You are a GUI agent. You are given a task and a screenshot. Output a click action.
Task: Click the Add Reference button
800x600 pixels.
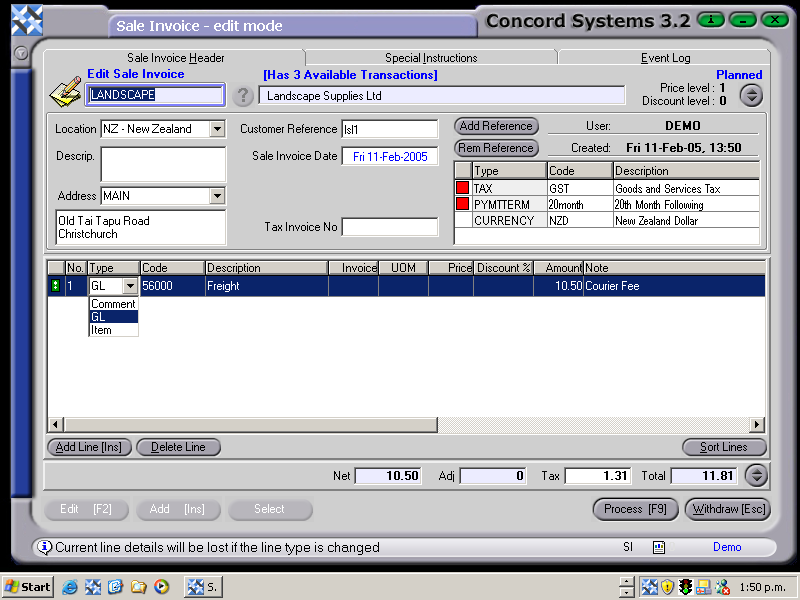495,126
